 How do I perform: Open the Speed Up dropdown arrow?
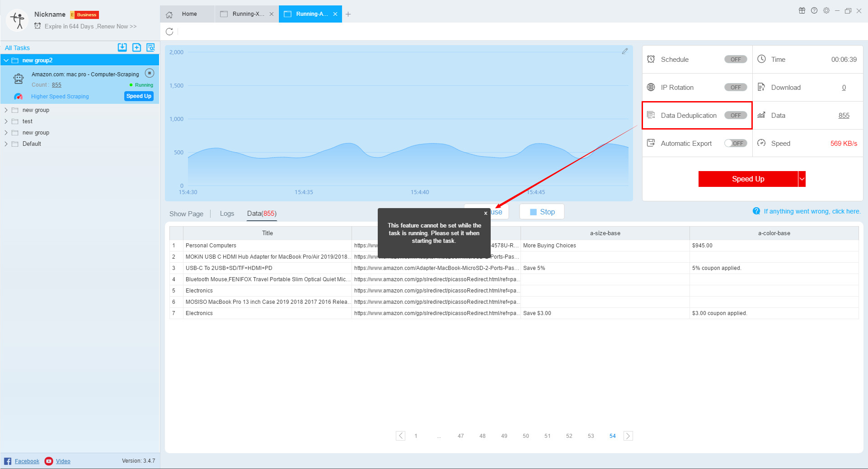click(x=802, y=179)
